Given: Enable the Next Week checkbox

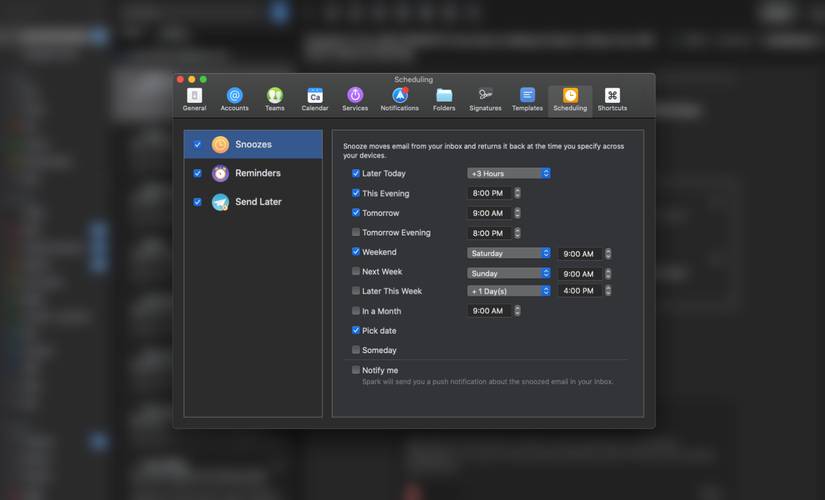Looking at the screenshot, I should [x=356, y=271].
